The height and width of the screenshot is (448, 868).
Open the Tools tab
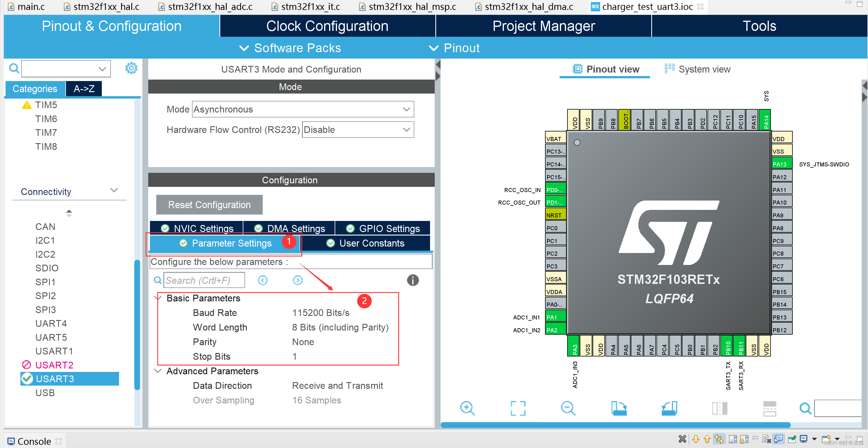click(759, 26)
